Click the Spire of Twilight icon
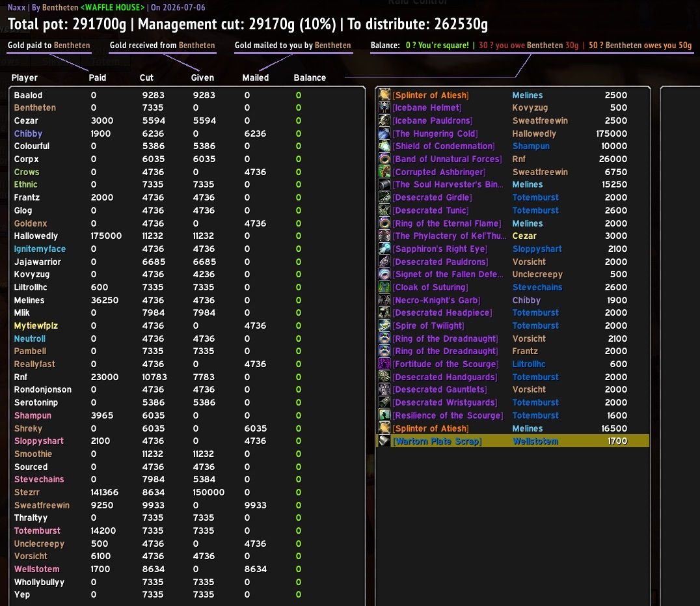700x606 pixels. click(x=384, y=325)
